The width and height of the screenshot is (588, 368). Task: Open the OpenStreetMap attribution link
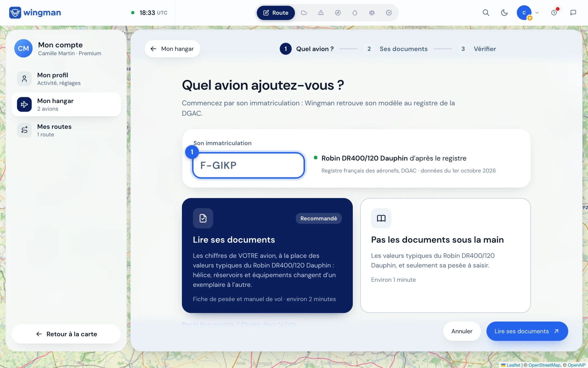click(545, 365)
